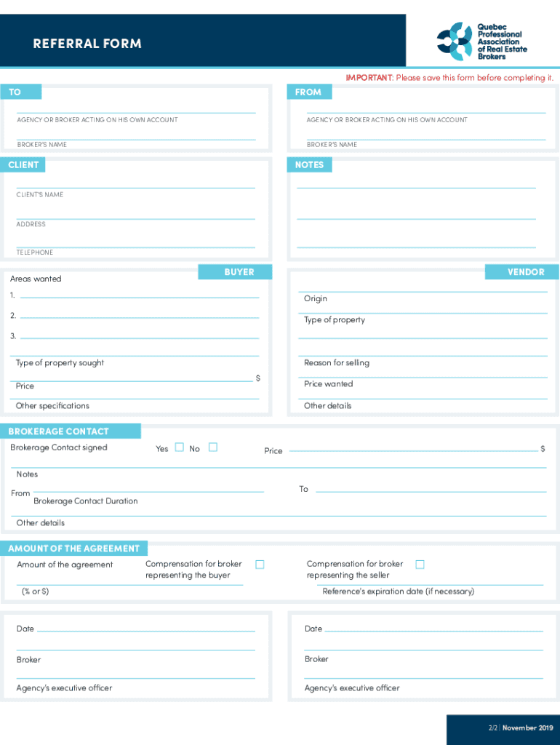Select the buyer Price field
The image size is (560, 745).
[x=131, y=376]
